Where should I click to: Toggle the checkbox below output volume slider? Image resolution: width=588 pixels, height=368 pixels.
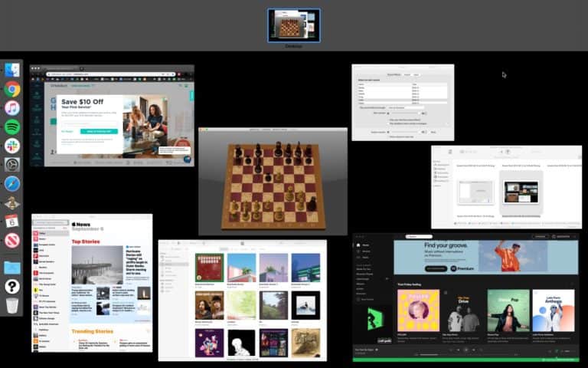(x=388, y=136)
